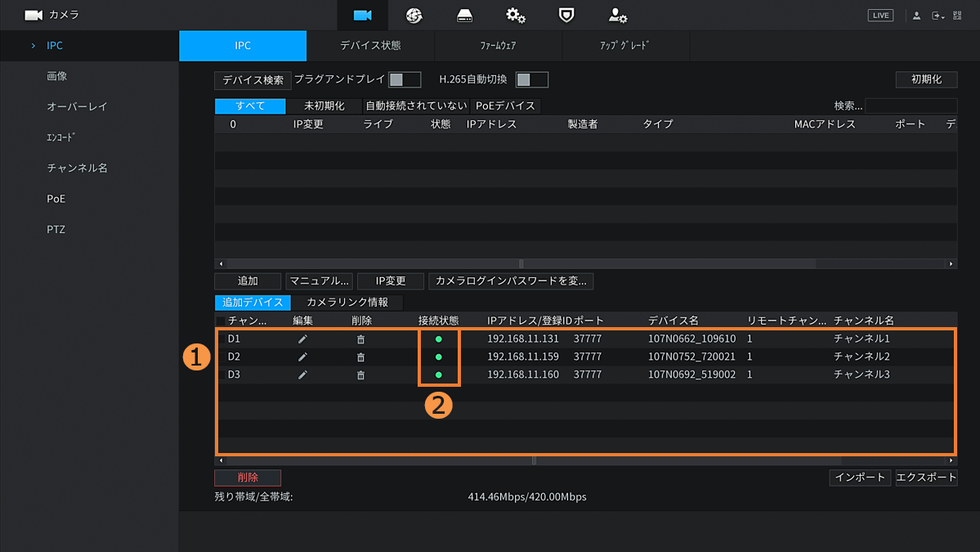Click the QR code icon at top right
980x552 pixels.
[957, 16]
